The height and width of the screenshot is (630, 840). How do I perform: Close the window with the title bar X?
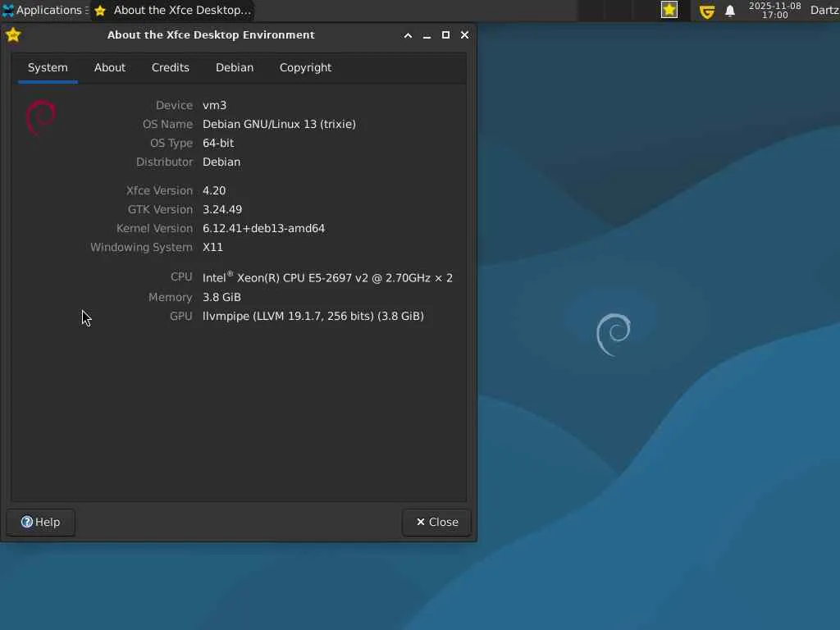coord(464,34)
